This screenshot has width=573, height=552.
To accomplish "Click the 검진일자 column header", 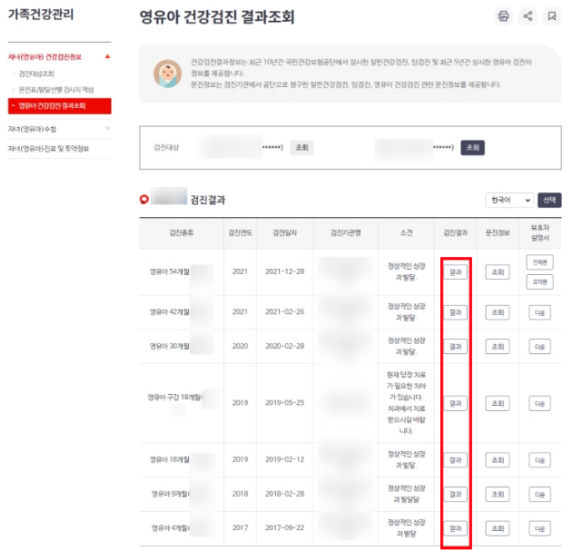I will [285, 233].
